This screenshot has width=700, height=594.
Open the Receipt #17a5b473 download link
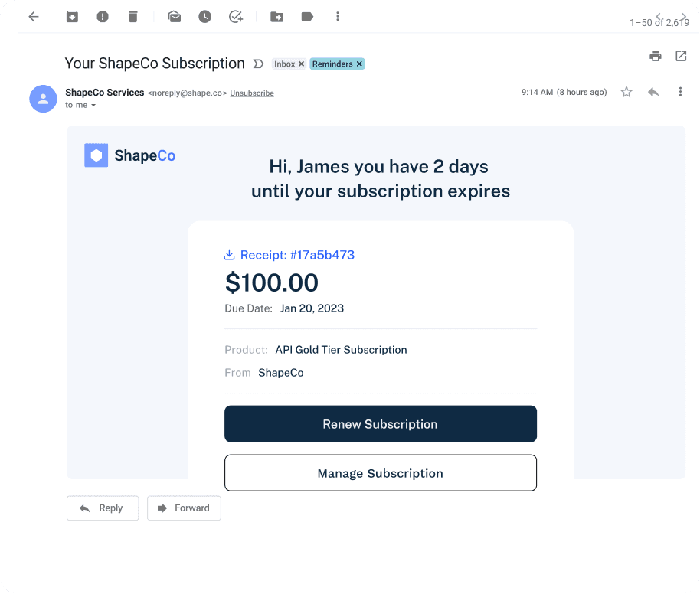click(289, 255)
